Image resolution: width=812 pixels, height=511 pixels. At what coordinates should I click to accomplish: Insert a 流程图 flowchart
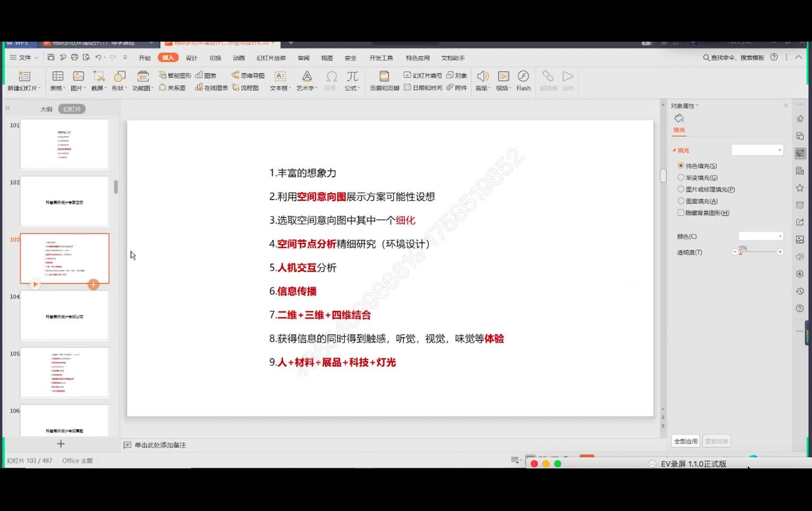(x=246, y=88)
